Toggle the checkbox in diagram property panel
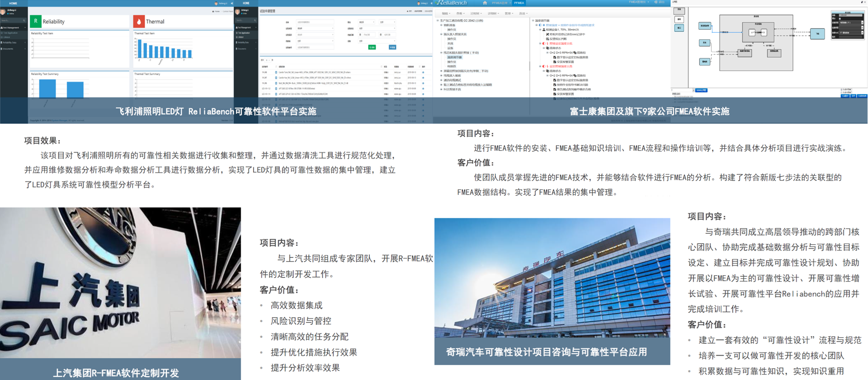The height and width of the screenshot is (380, 868). point(840,19)
